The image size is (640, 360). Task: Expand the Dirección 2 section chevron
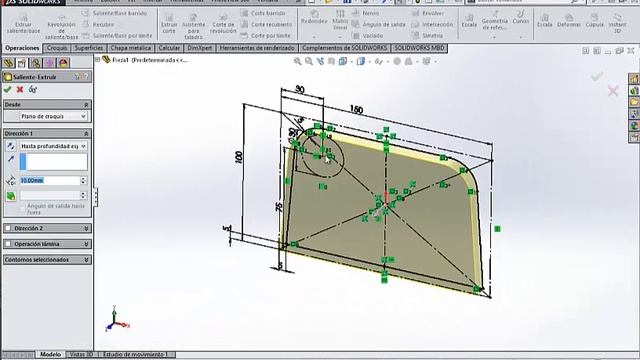86,228
